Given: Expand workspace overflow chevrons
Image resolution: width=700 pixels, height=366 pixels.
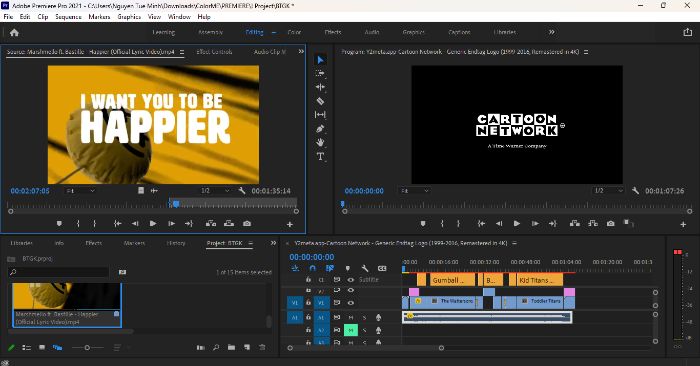Looking at the screenshot, I should 552,32.
